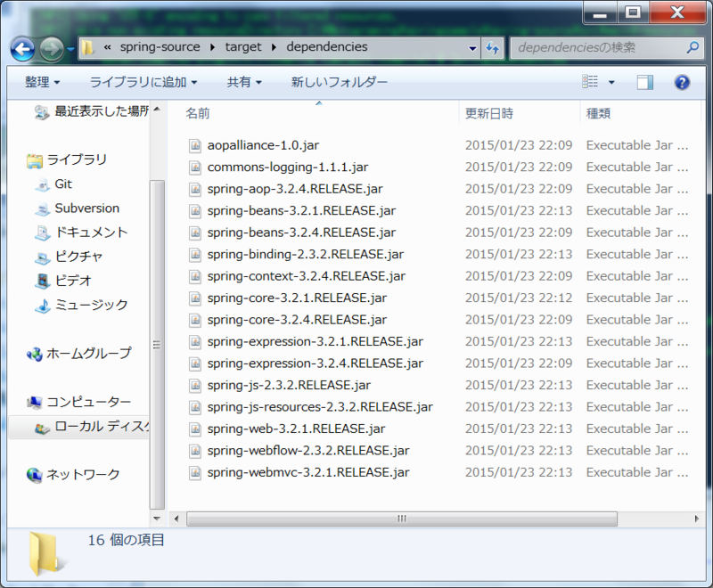Open the double-chevron breadcrumb overflow
The width and height of the screenshot is (713, 588).
[107, 47]
